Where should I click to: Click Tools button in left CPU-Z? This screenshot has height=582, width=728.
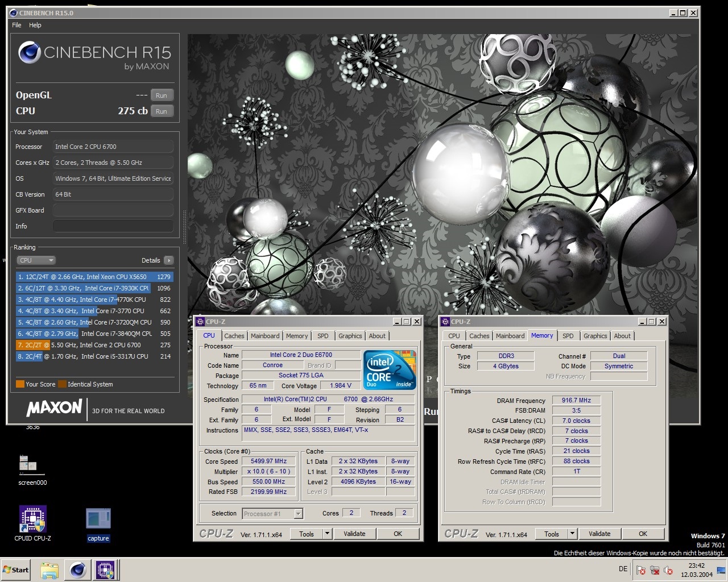pos(307,534)
